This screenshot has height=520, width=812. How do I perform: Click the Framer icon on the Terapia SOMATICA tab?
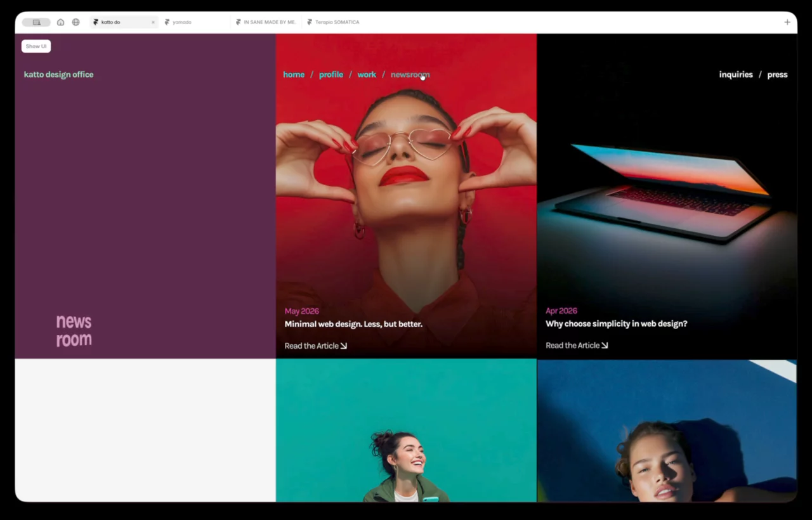(310, 22)
